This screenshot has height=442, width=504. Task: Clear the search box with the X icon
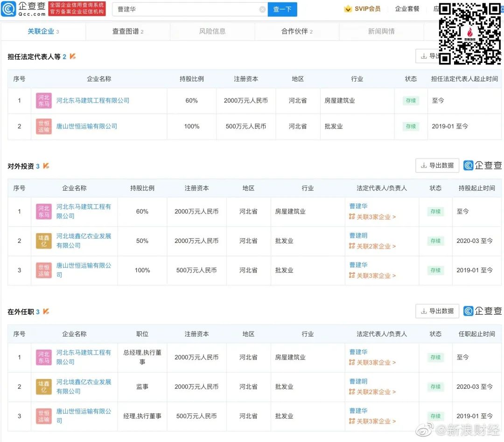pos(262,9)
